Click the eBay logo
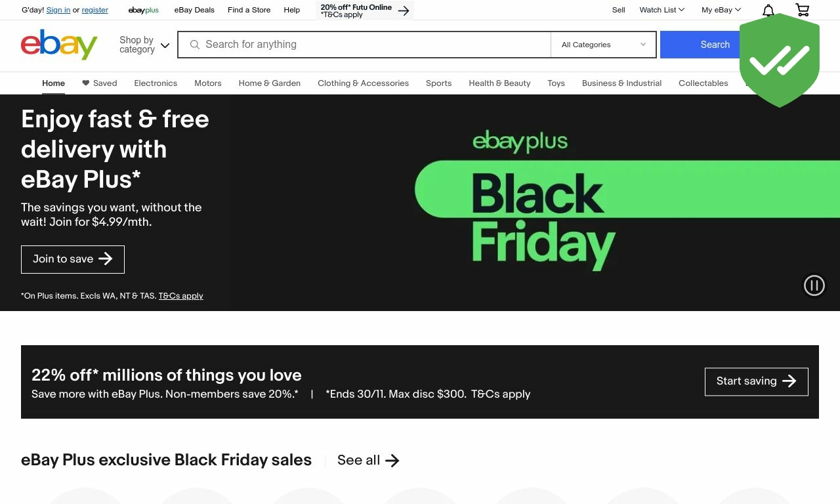This screenshot has height=504, width=840. (59, 45)
